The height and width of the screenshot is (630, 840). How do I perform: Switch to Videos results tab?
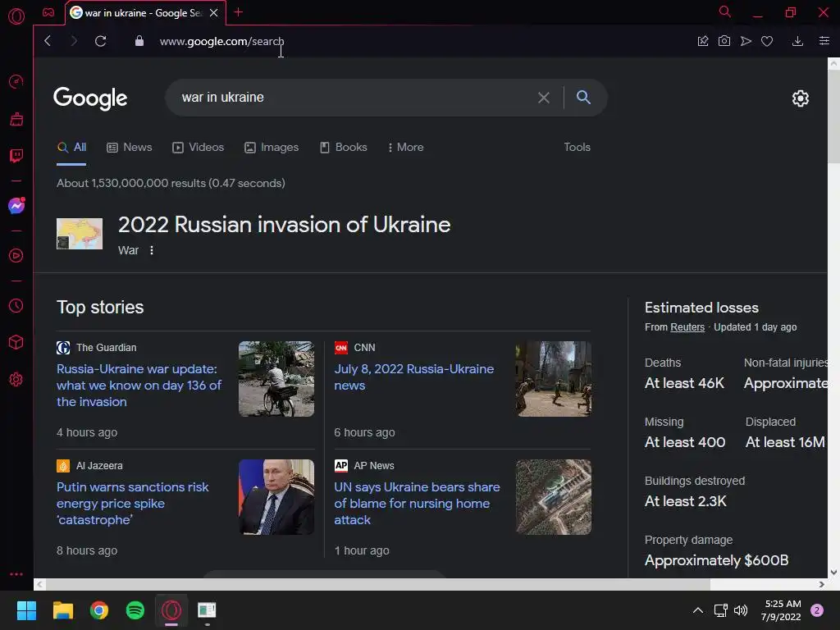point(199,148)
